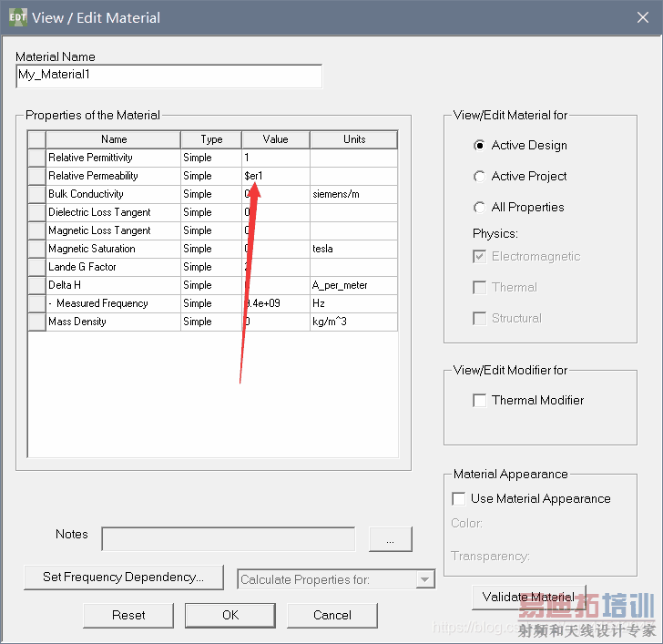Click row selector beside Delta H

coord(37,285)
